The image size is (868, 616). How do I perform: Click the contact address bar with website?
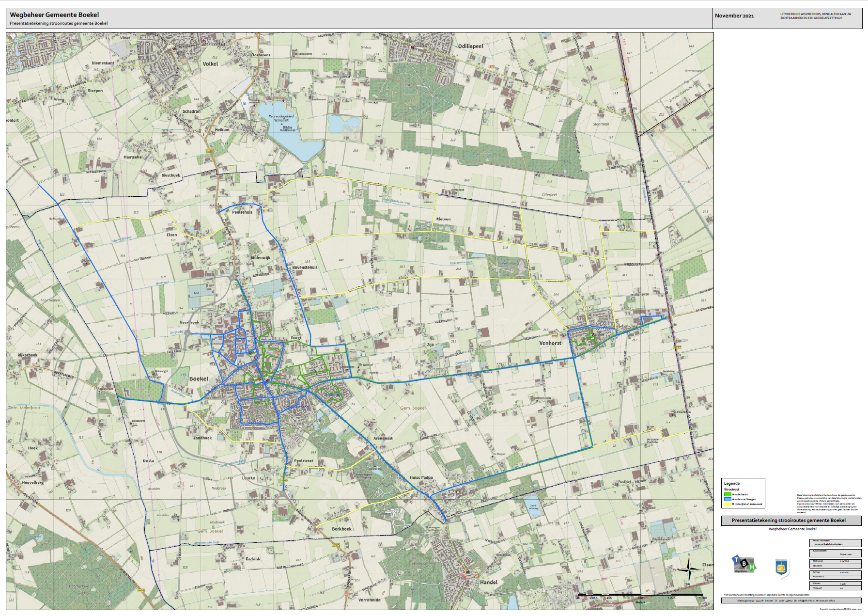tap(791, 600)
